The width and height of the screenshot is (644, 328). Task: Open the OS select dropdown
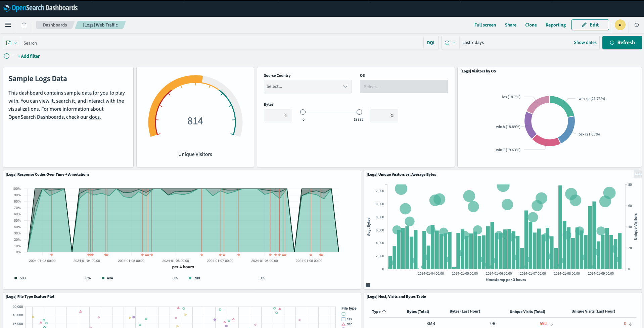click(403, 87)
